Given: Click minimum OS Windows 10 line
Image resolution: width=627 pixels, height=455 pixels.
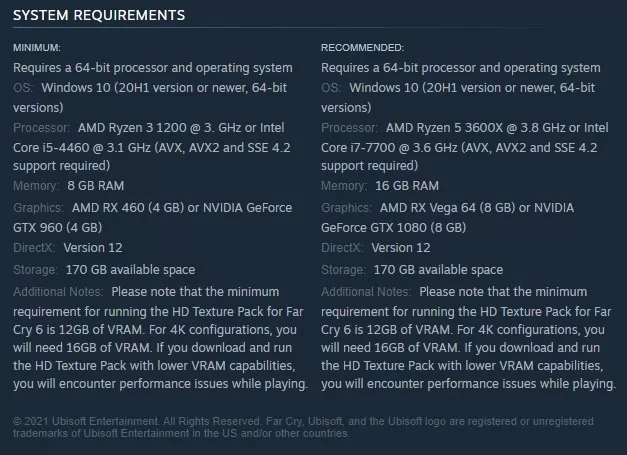Looking at the screenshot, I should tap(150, 88).
